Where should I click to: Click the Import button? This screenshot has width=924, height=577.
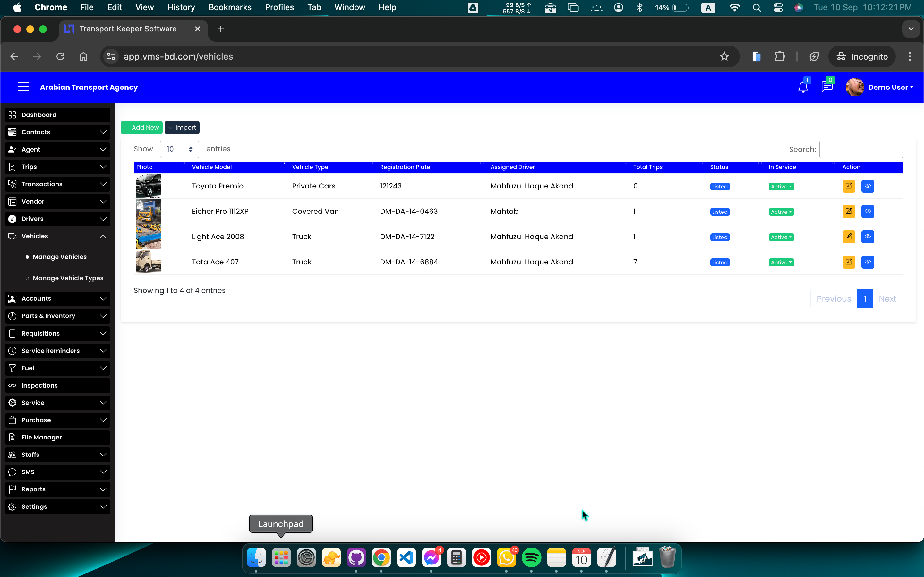(x=182, y=128)
